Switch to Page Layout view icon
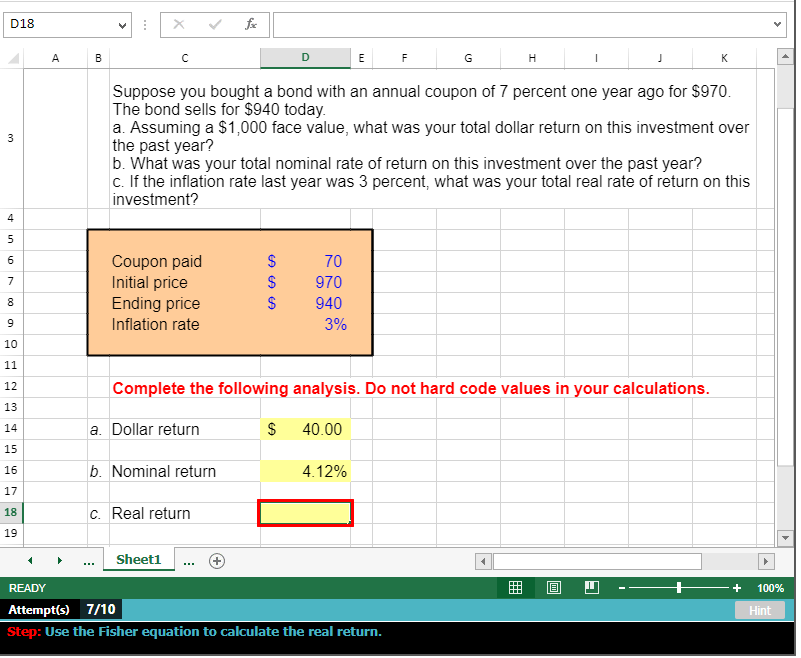Viewport: 801px width, 658px height. click(x=554, y=588)
